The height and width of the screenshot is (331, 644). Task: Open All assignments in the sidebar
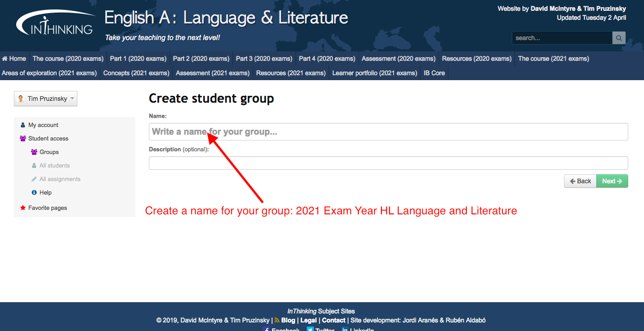pos(60,179)
